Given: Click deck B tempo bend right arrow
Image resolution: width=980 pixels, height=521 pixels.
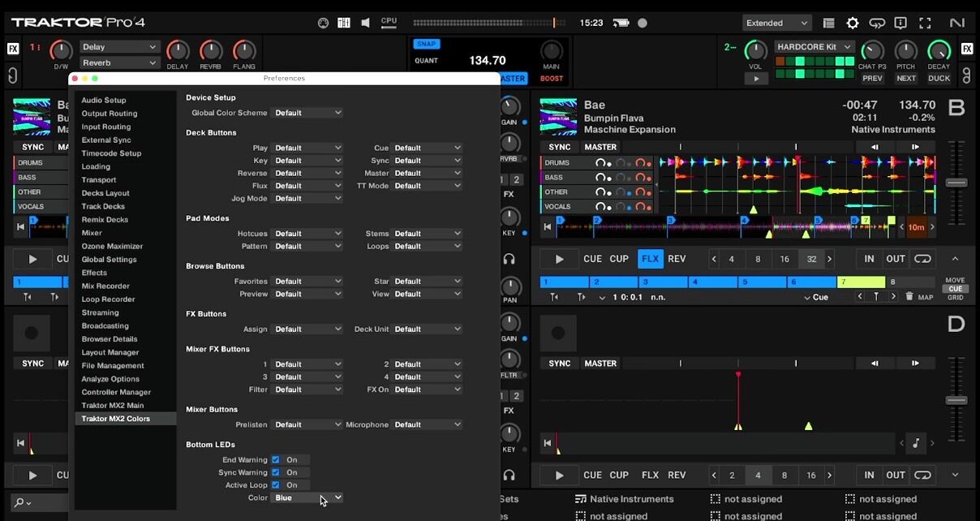Looking at the screenshot, I should [915, 147].
